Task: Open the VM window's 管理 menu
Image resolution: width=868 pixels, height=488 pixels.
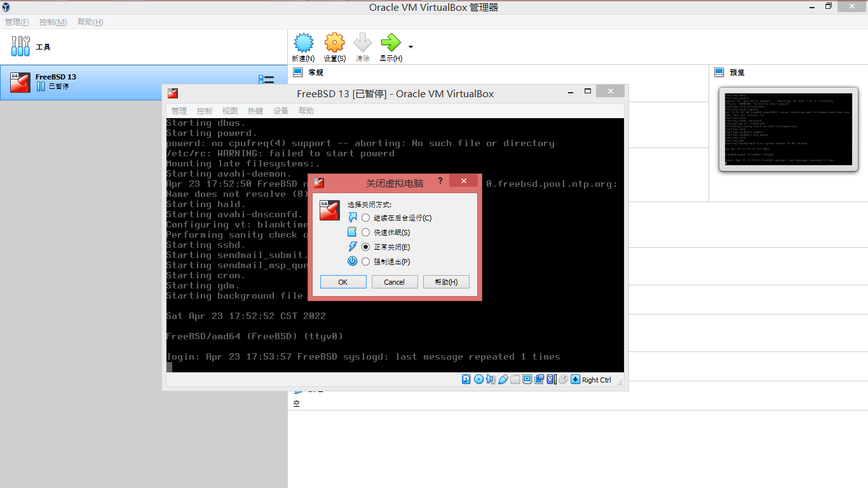Action: point(179,111)
